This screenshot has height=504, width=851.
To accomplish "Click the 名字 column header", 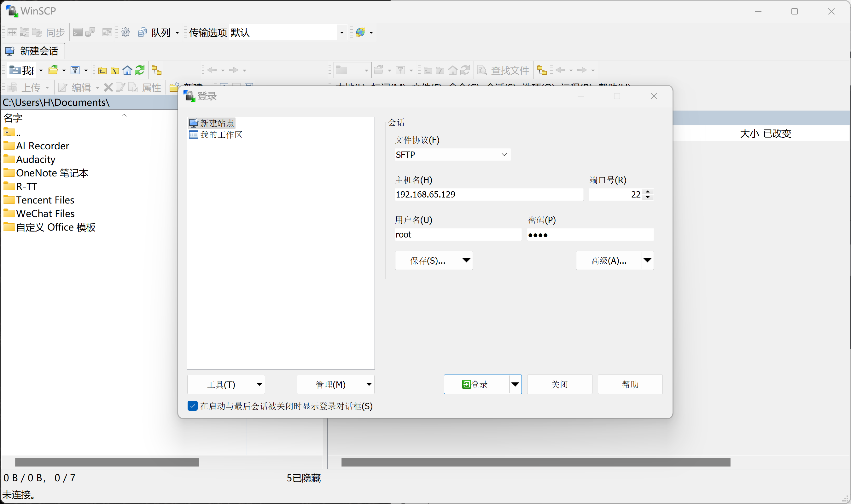I will (13, 118).
